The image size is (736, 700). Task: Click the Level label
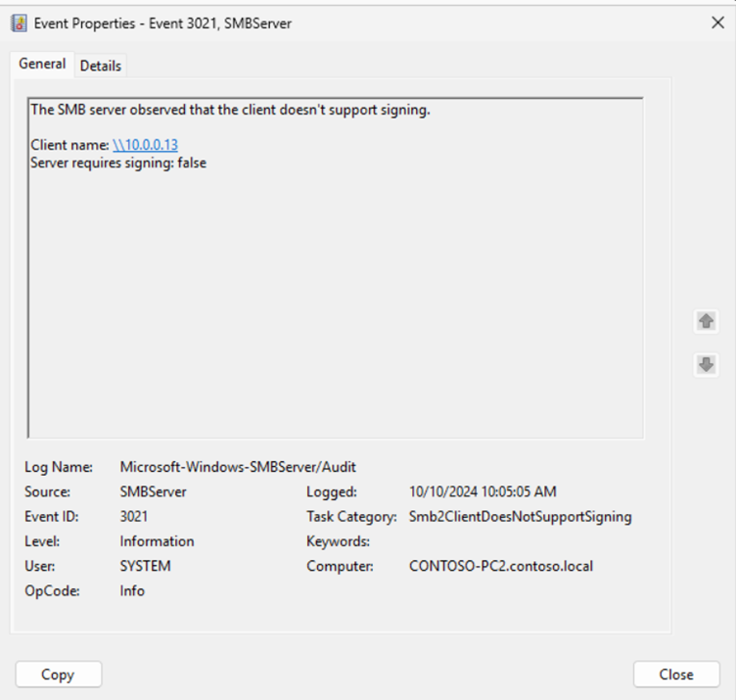point(42,541)
